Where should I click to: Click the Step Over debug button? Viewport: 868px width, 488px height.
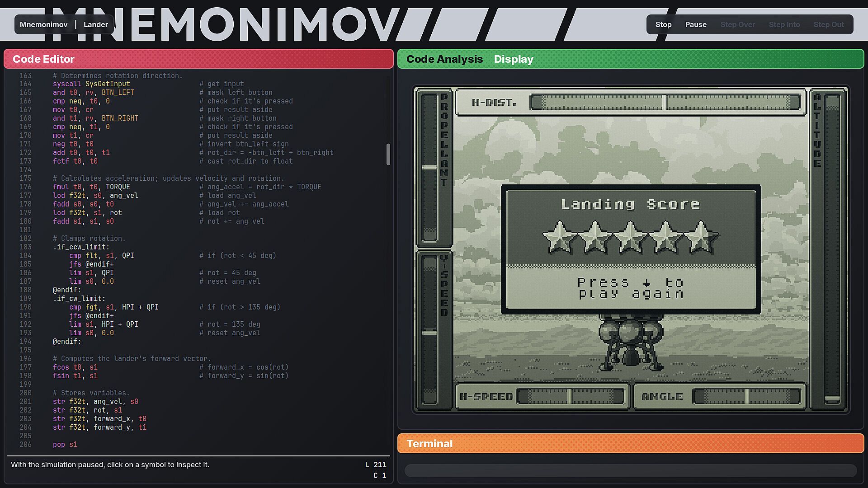[x=737, y=24]
